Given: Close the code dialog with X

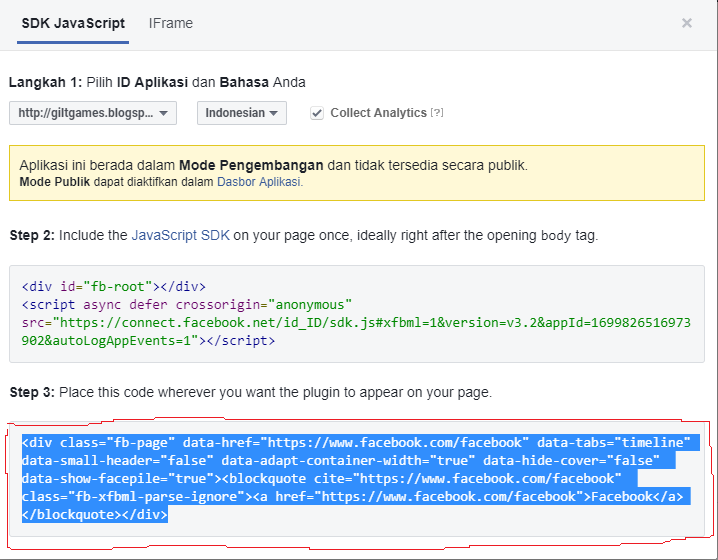Looking at the screenshot, I should 686,23.
